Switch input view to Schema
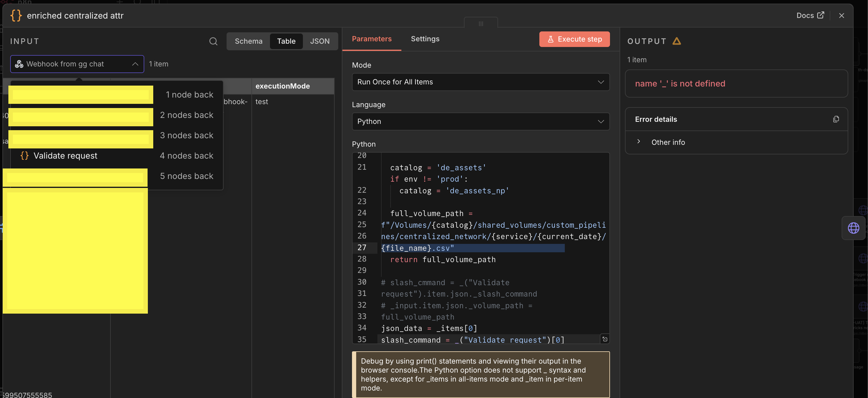 point(248,41)
